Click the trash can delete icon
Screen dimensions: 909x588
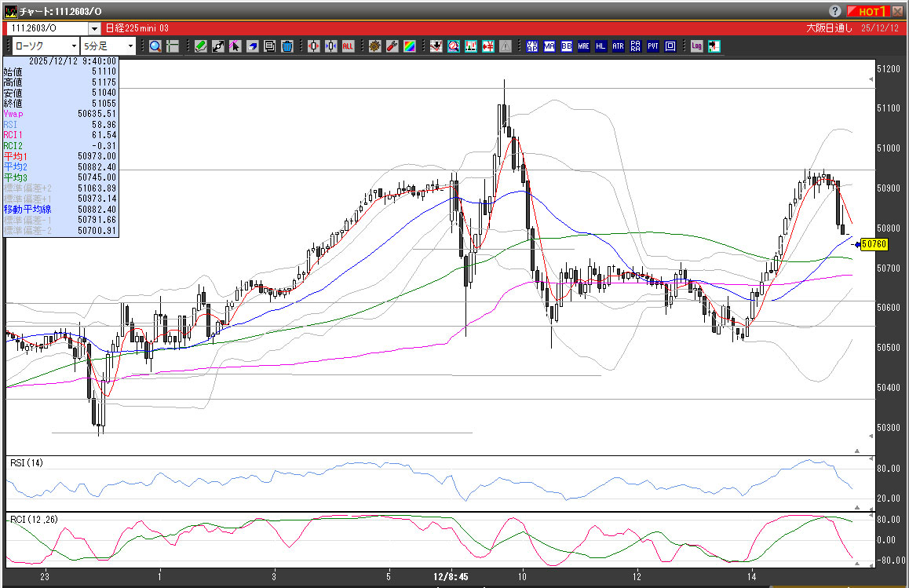[287, 46]
